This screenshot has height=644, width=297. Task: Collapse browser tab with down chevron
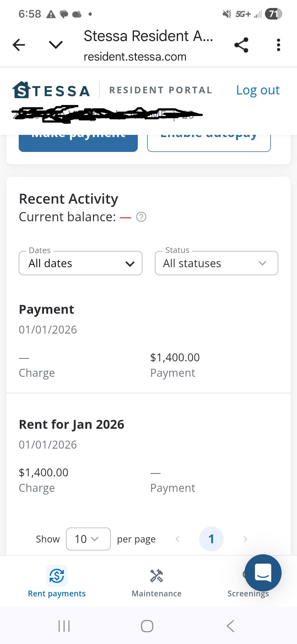pyautogui.click(x=56, y=45)
